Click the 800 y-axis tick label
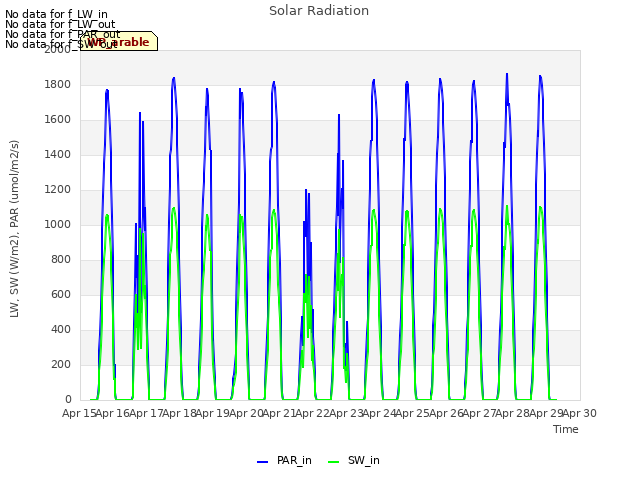The image size is (640, 480). (x=61, y=260)
